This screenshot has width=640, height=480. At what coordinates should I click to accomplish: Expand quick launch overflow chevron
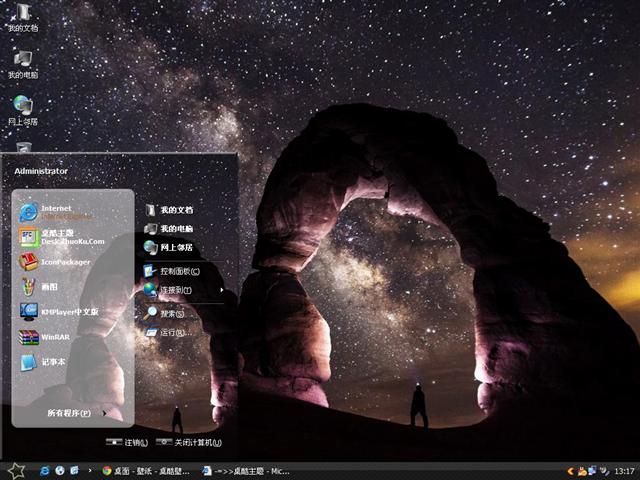(x=90, y=471)
